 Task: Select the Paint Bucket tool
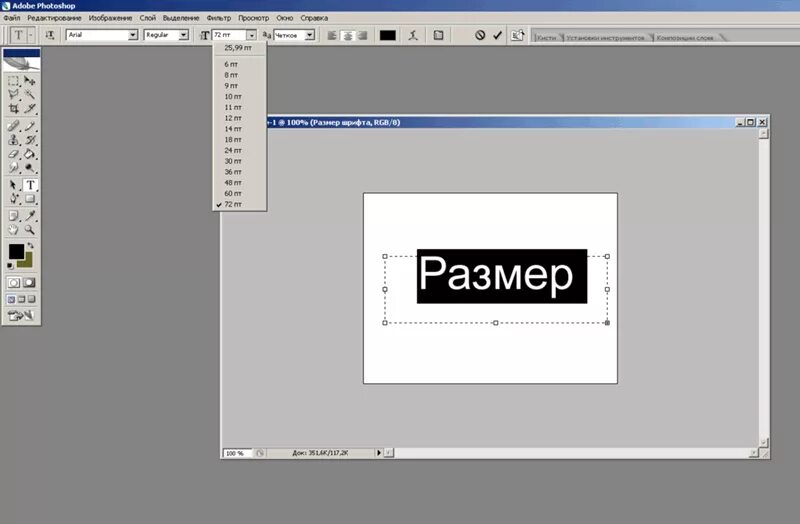(30, 154)
